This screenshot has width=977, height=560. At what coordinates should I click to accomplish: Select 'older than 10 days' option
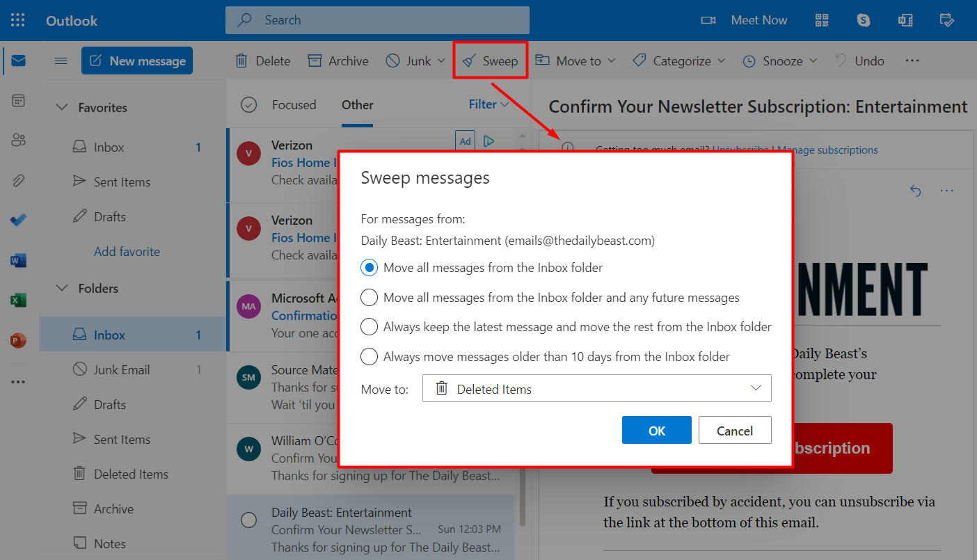(545, 357)
